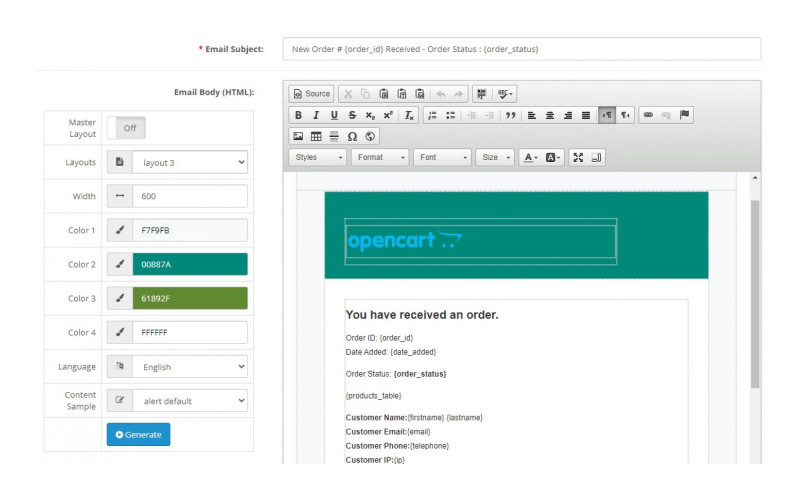Click the Width input field

[x=190, y=196]
